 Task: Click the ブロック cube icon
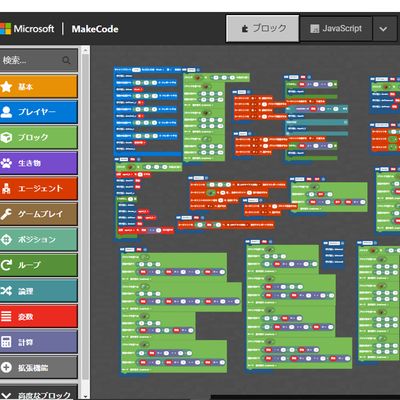pos(6,137)
